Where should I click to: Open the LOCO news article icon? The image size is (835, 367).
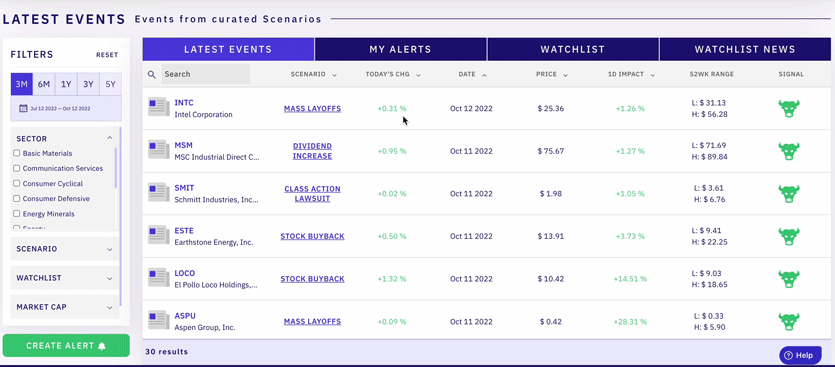[159, 278]
